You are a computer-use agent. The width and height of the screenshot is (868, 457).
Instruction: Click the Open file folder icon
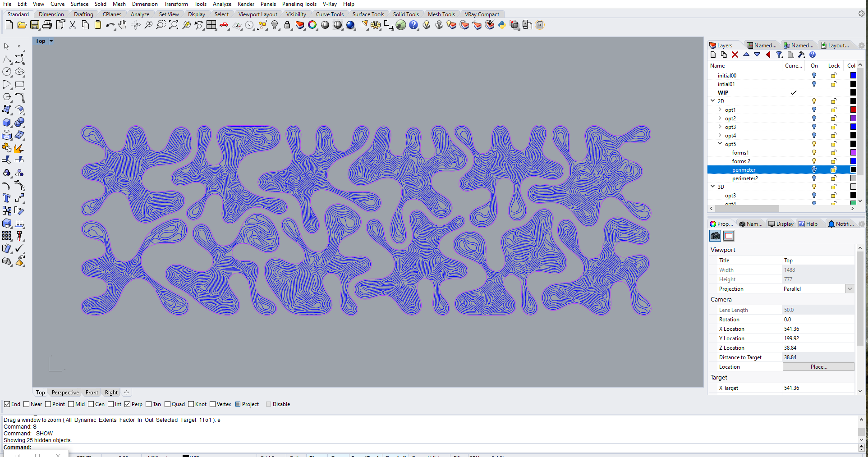(x=22, y=25)
